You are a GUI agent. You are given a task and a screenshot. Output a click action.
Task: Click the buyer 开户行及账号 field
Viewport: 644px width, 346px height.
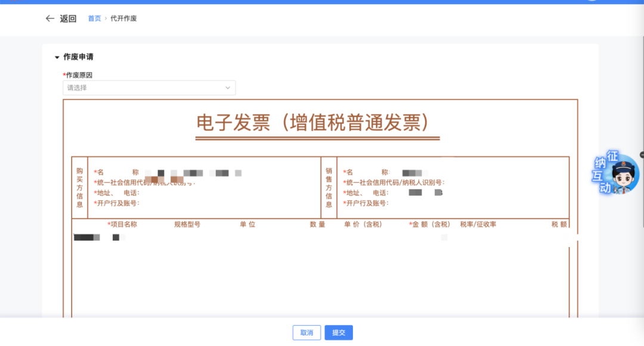[x=117, y=203]
